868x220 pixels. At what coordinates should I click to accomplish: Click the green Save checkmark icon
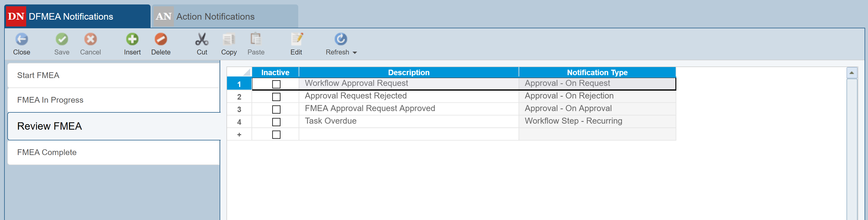point(62,40)
